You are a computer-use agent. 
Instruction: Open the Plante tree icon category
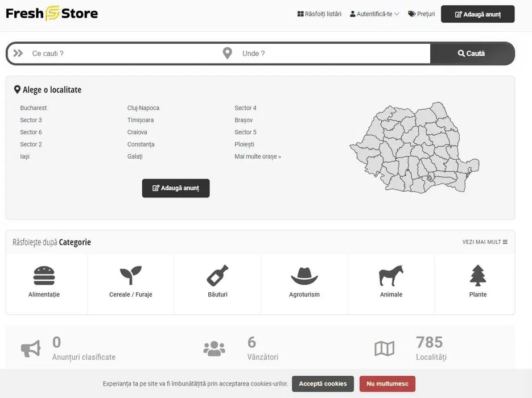coord(478,276)
